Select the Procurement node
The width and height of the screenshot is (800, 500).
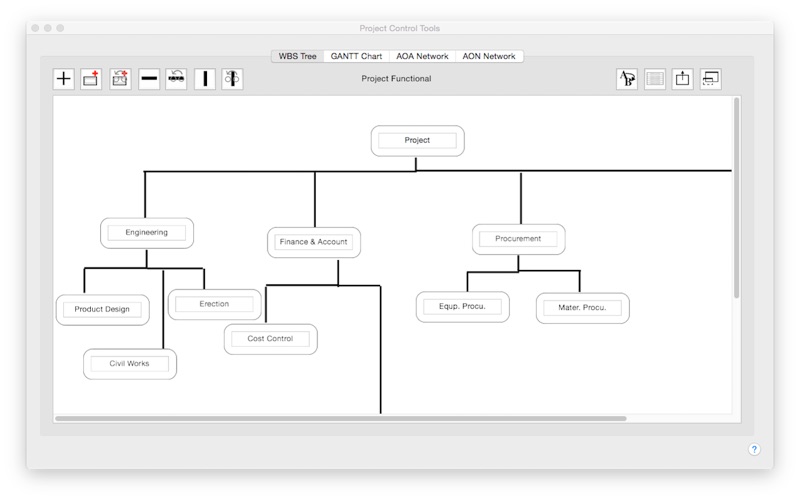coord(518,239)
